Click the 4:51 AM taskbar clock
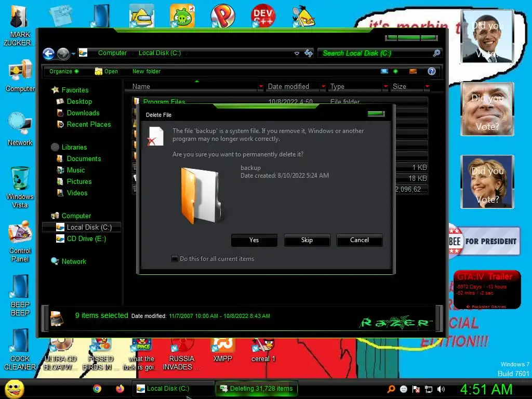 click(486, 389)
